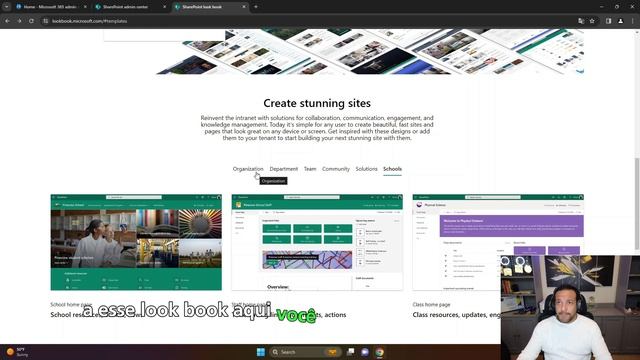Open a new browser tab
640x360 pixels.
point(256,7)
